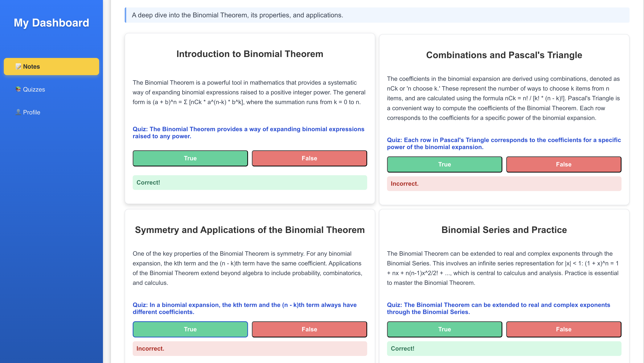Choose False for the Pascal's Triangle quiz
644x363 pixels.
(564, 164)
